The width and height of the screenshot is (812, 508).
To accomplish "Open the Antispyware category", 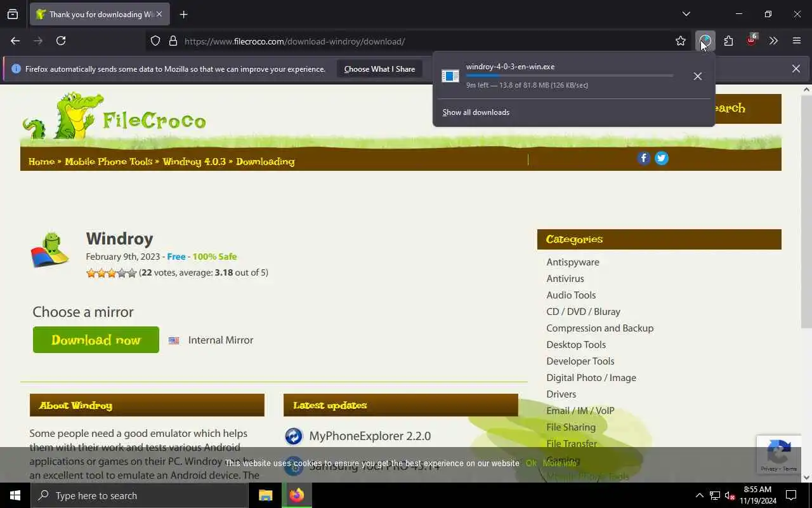I will [573, 262].
